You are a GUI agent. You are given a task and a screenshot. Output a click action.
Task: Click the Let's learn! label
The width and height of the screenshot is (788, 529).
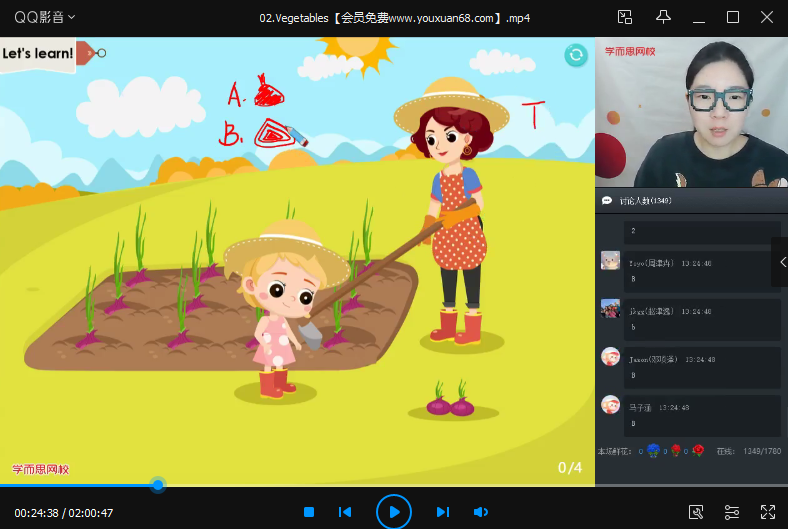[x=38, y=53]
